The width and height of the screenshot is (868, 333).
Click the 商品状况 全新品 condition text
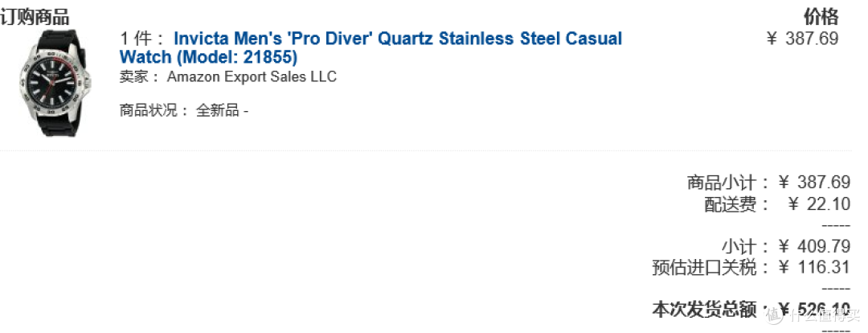(184, 110)
